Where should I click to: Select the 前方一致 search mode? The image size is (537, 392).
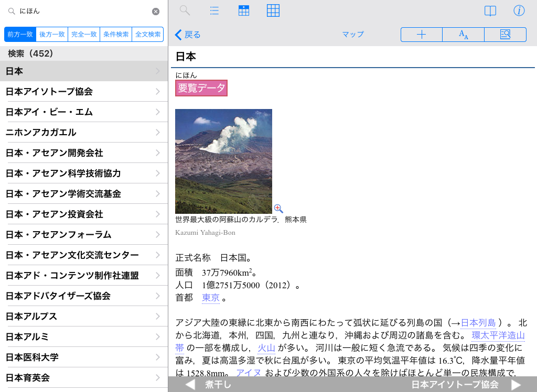coord(20,35)
